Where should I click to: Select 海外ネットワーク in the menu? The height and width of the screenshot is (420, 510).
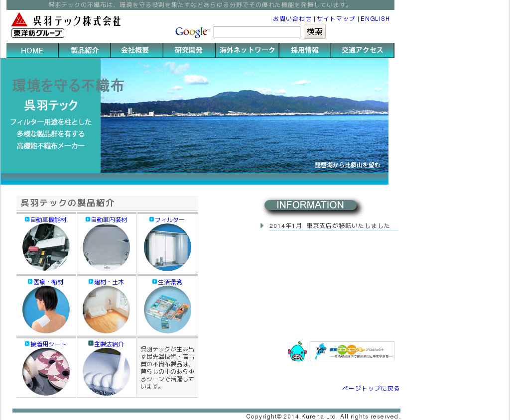247,51
